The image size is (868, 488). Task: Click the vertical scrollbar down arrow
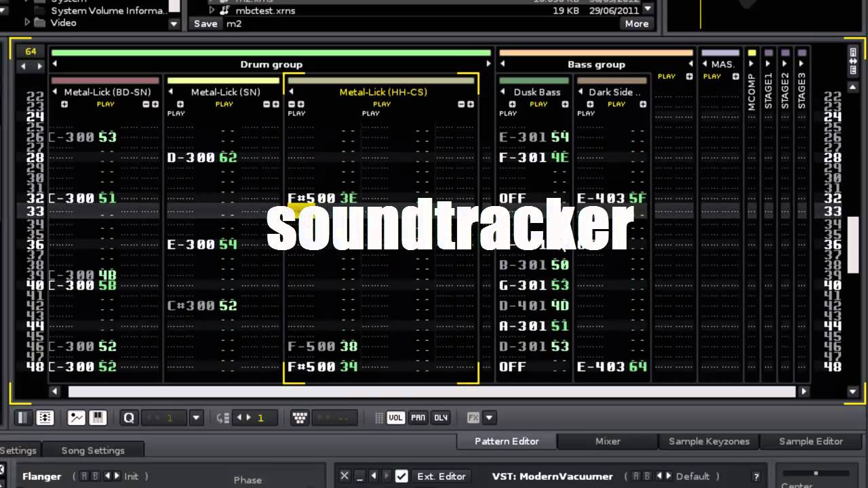(853, 391)
